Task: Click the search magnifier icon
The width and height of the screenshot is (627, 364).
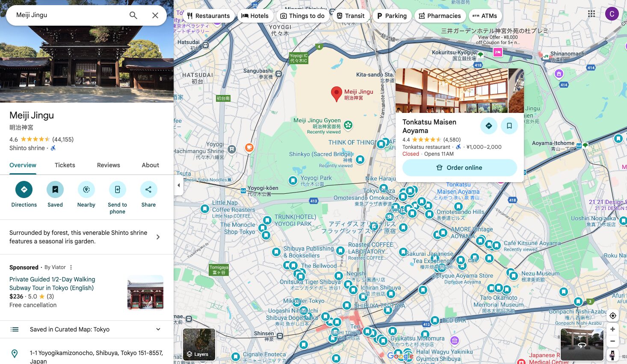Action: click(x=133, y=15)
